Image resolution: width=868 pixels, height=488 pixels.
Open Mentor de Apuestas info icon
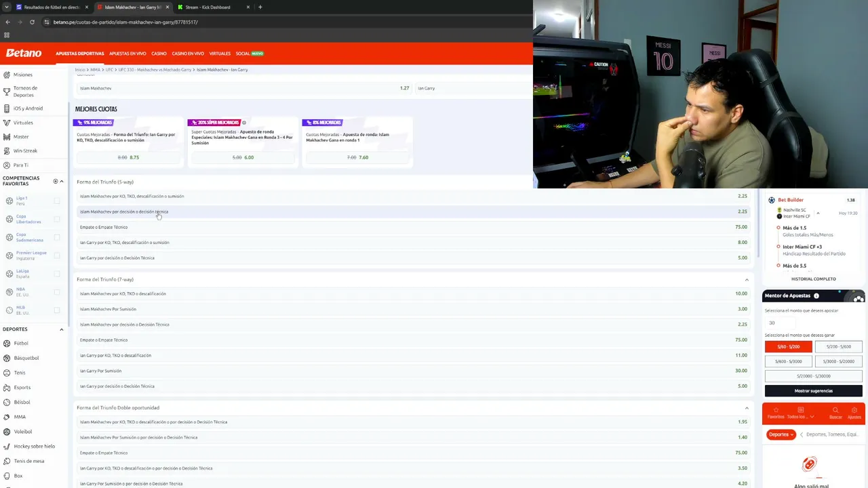pyautogui.click(x=816, y=296)
